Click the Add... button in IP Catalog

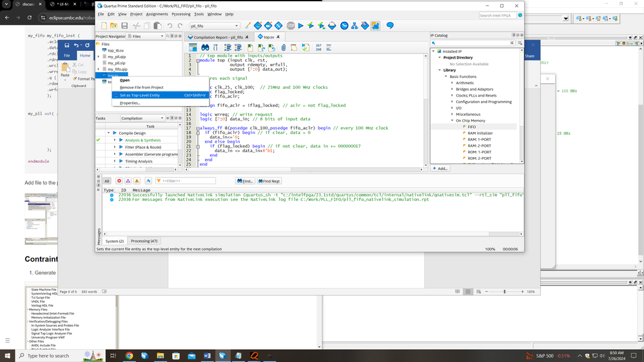441,168
